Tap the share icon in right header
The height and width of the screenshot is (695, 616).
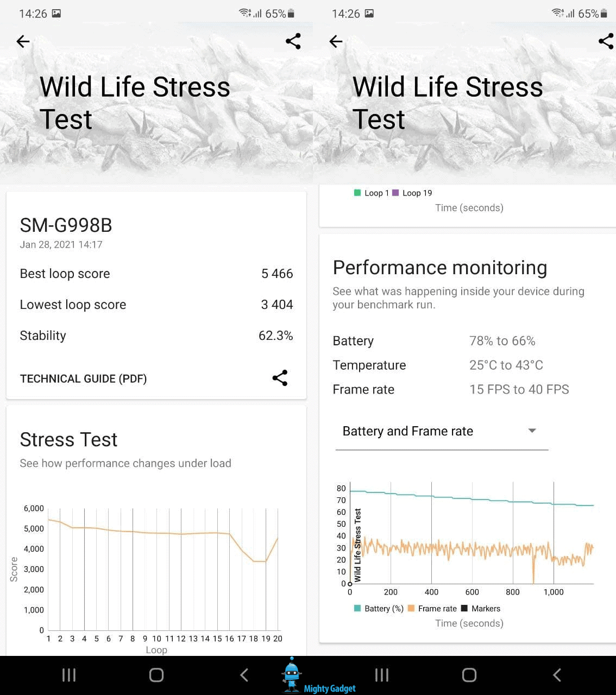coord(606,41)
